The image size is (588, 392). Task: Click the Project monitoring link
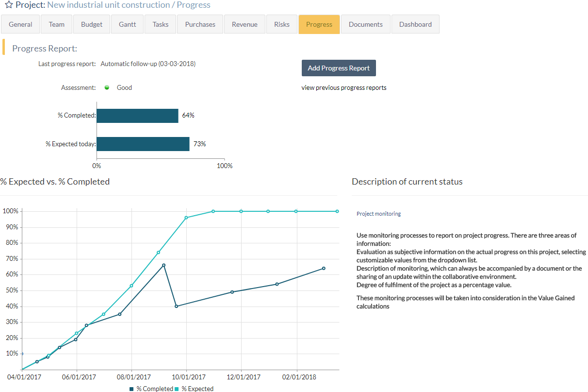coord(378,213)
